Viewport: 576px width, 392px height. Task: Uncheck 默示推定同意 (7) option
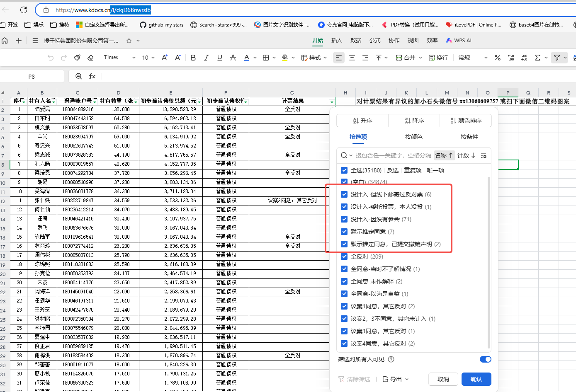click(x=344, y=232)
